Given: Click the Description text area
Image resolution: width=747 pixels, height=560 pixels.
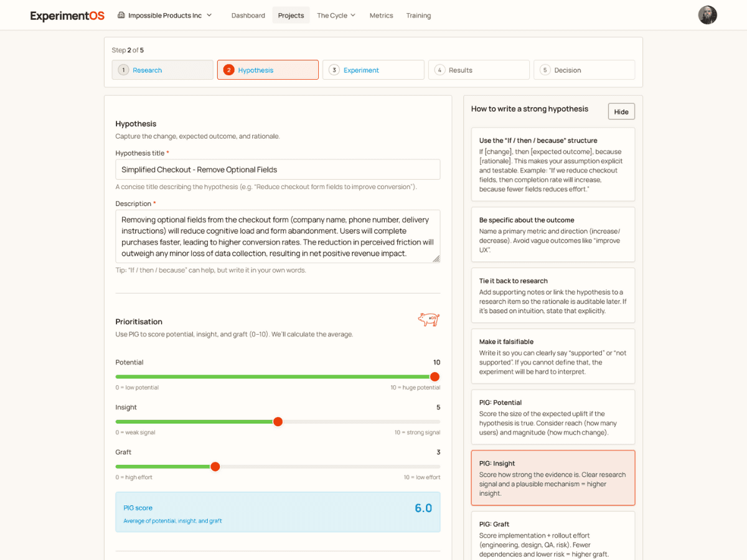Looking at the screenshot, I should coord(278,236).
